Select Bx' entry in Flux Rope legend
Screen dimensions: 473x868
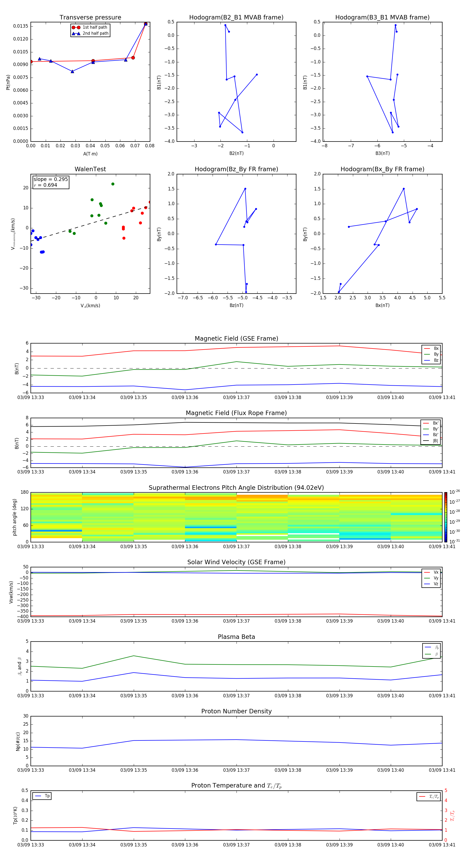(x=431, y=423)
